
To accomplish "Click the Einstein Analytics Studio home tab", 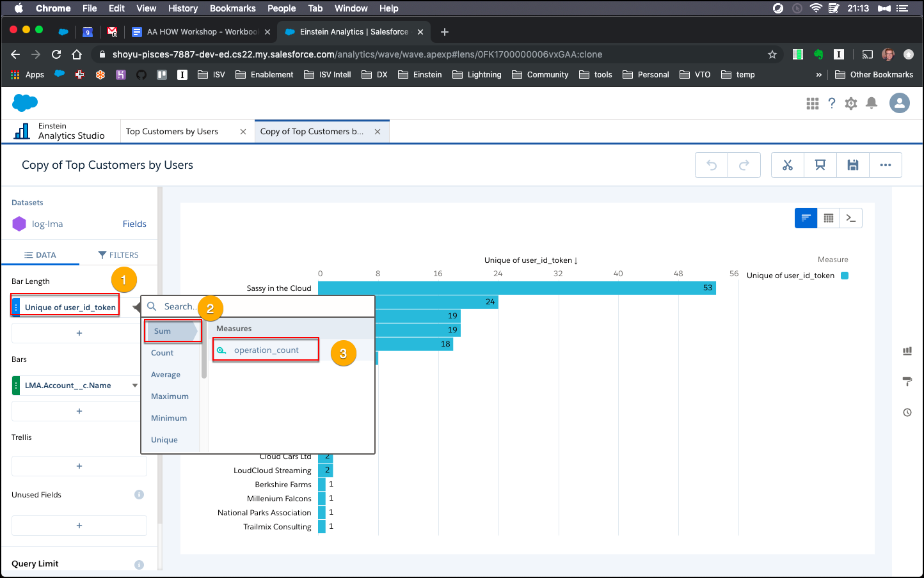I will click(x=61, y=131).
